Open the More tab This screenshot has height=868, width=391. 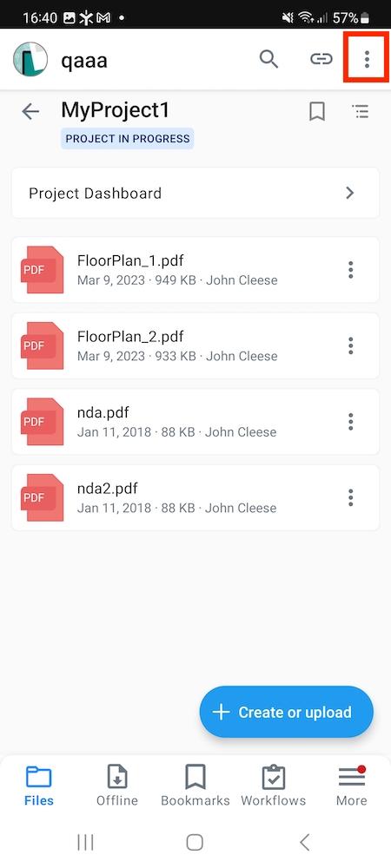tap(352, 785)
